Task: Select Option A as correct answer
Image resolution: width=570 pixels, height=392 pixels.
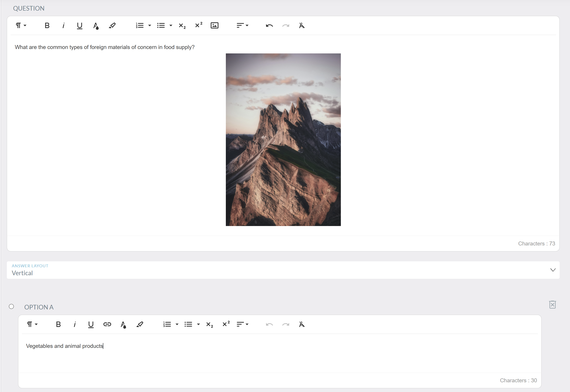Action: (11, 307)
